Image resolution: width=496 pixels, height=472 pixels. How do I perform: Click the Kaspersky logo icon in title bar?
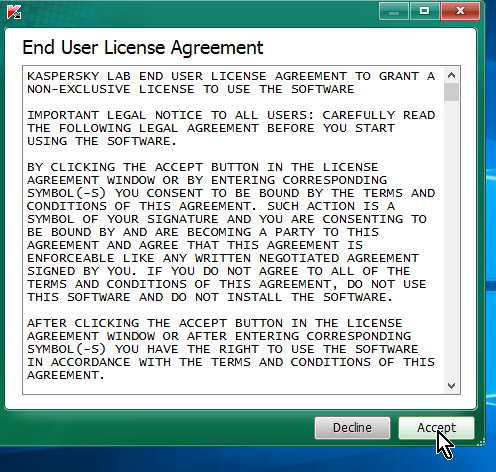click(x=14, y=12)
